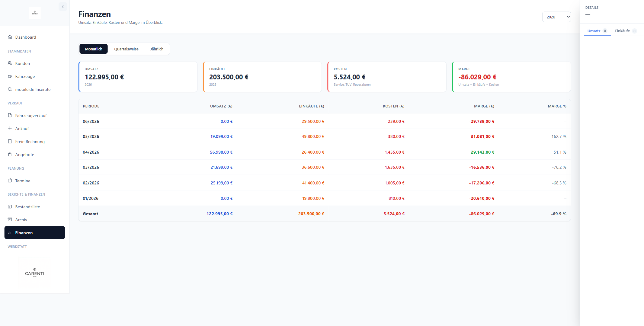Open the 2026 year dropdown
Screen dimensions: 644x326
point(556,17)
